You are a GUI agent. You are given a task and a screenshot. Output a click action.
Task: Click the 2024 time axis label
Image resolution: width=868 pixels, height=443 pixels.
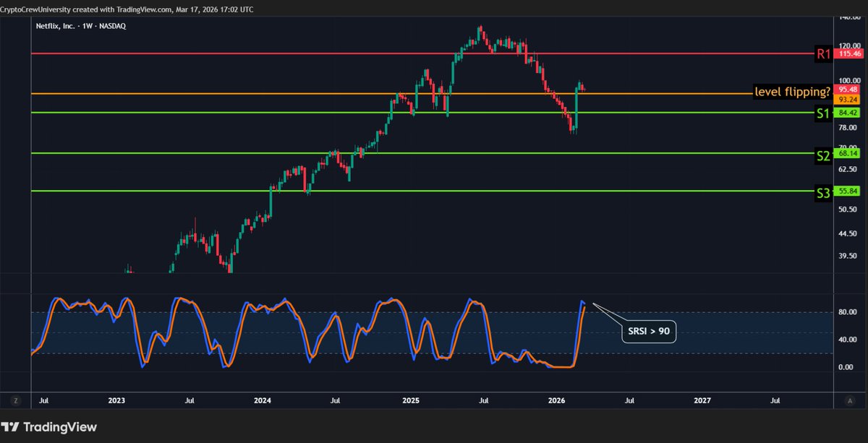pos(263,399)
